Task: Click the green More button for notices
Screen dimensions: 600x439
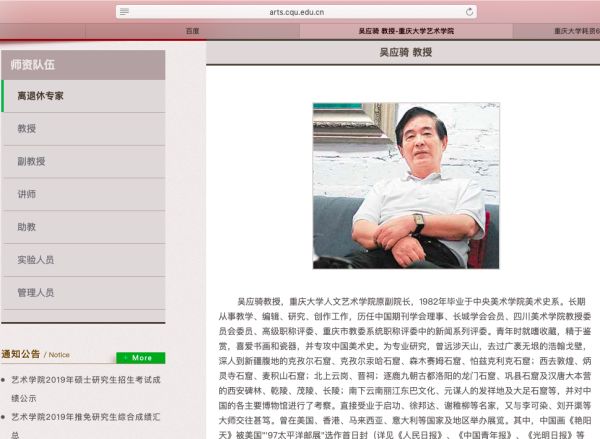Action: (x=140, y=357)
